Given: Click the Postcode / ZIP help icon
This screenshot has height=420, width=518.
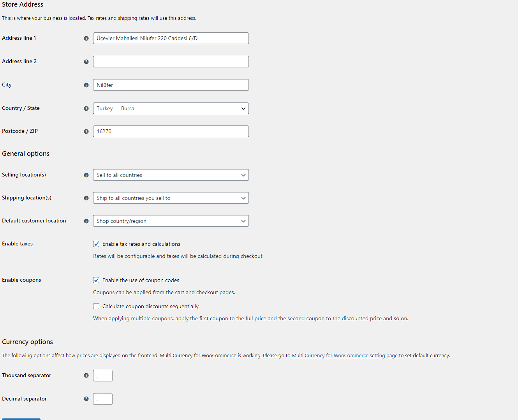Looking at the screenshot, I should (x=86, y=131).
